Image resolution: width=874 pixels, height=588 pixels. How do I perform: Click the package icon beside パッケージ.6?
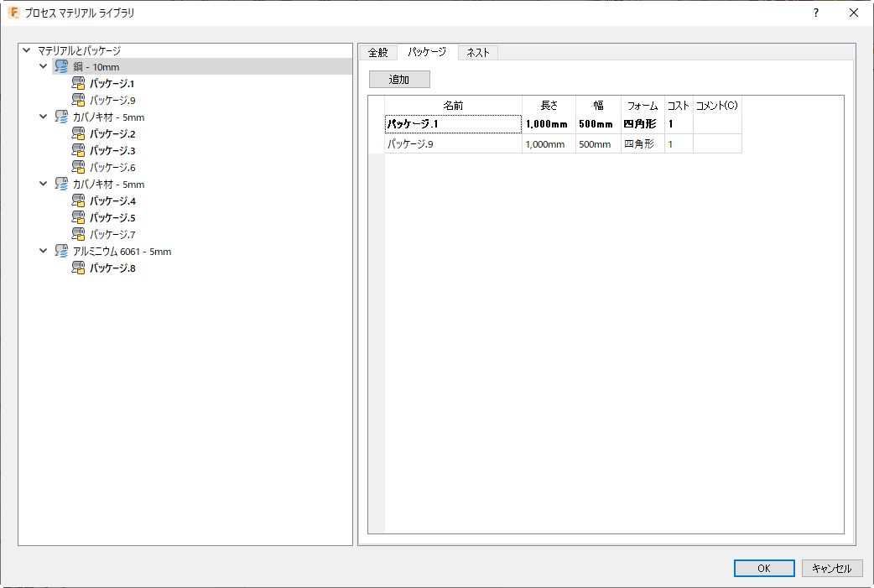tap(78, 167)
